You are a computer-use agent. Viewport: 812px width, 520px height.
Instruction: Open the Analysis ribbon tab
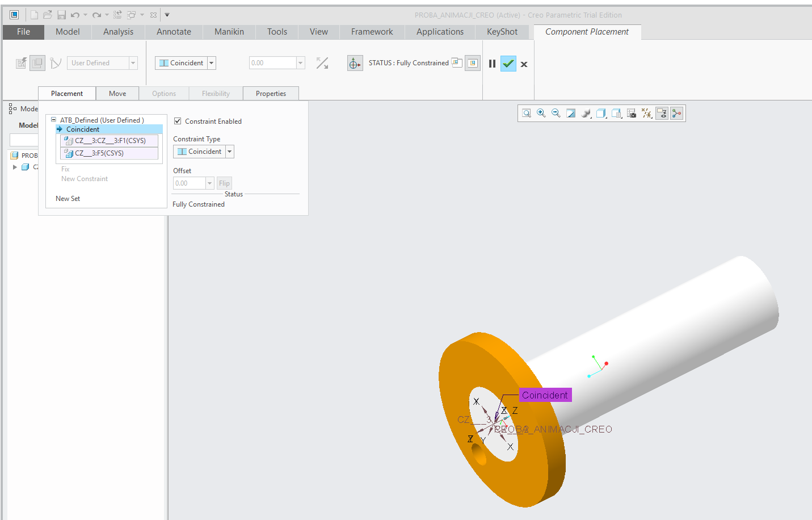[x=118, y=32]
